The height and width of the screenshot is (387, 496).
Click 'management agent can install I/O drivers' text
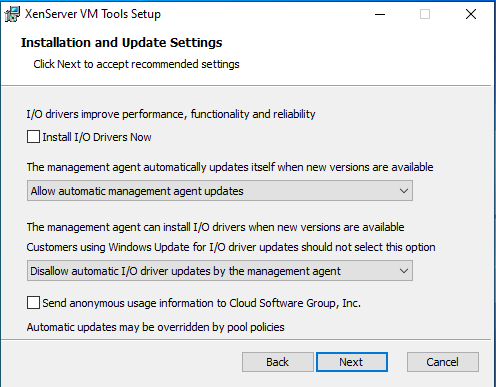click(215, 227)
